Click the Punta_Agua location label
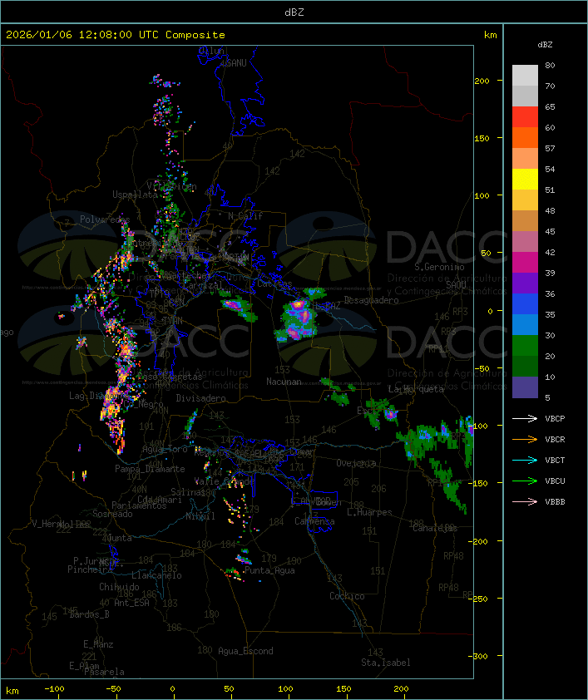 point(269,570)
